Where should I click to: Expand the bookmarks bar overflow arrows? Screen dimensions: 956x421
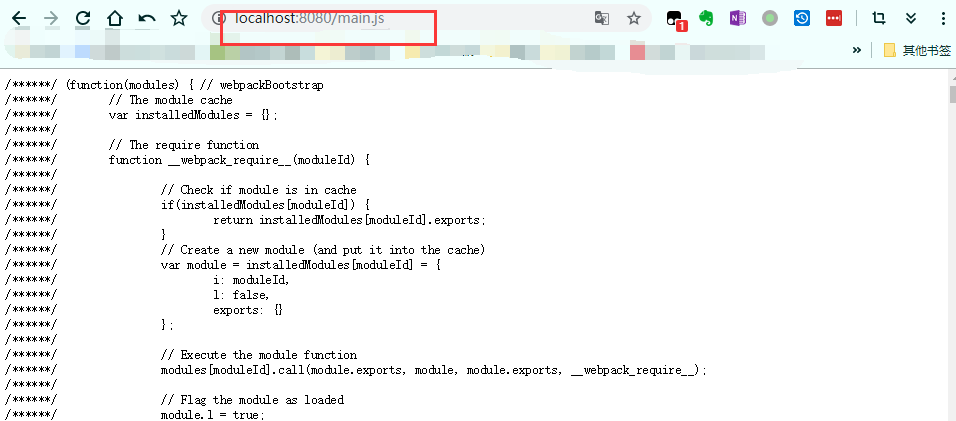[x=856, y=50]
